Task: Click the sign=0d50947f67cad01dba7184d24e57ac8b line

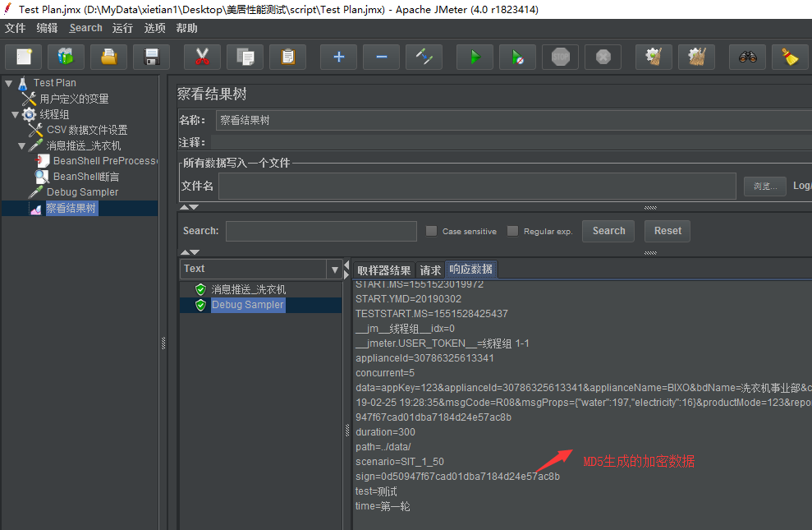Action: click(458, 477)
